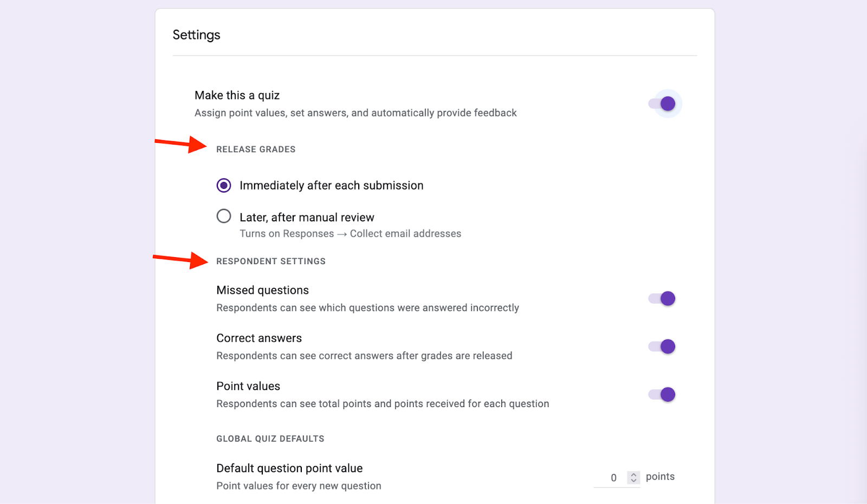Increase points with the stepper up arrow
Screen dimensions: 867x504
click(633, 474)
